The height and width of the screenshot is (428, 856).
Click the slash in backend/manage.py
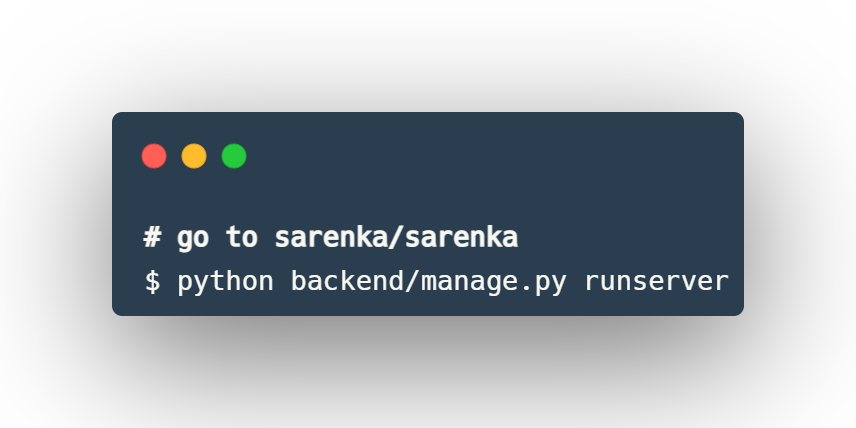click(x=413, y=281)
